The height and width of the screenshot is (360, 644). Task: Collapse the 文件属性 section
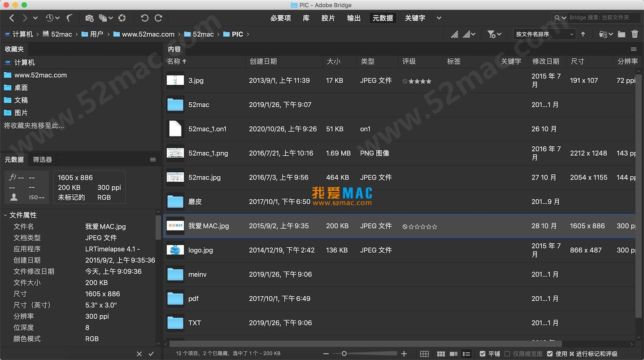[x=5, y=215]
